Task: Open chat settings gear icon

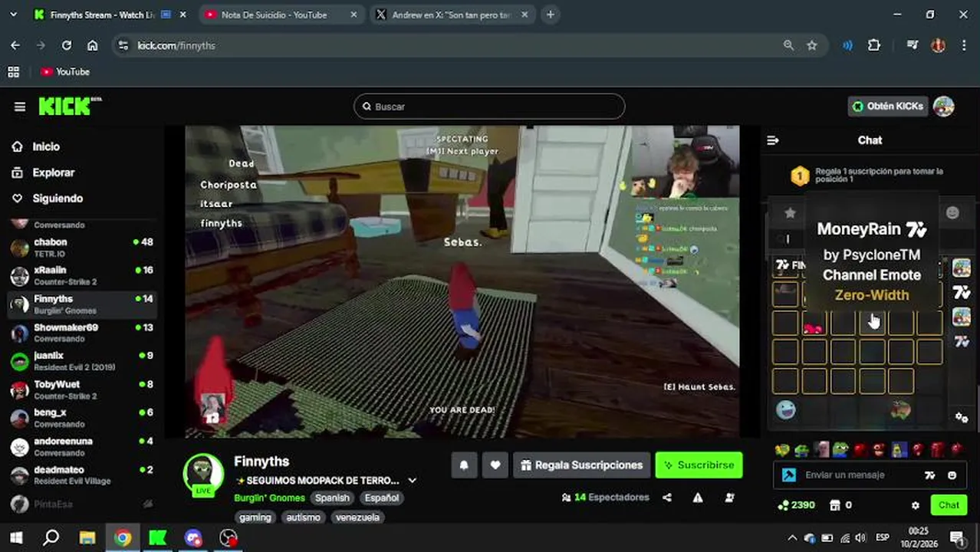Action: pyautogui.click(x=915, y=505)
